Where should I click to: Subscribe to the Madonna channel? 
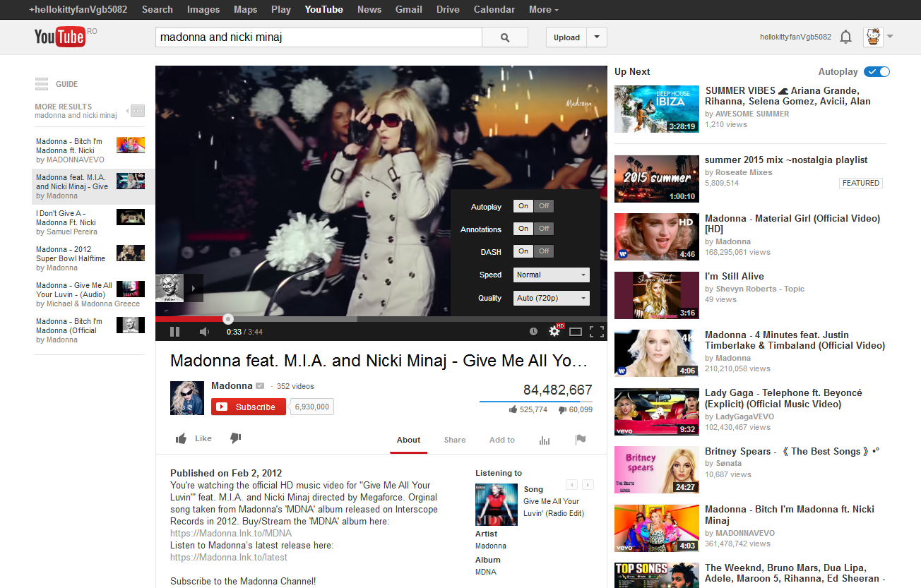click(x=249, y=407)
